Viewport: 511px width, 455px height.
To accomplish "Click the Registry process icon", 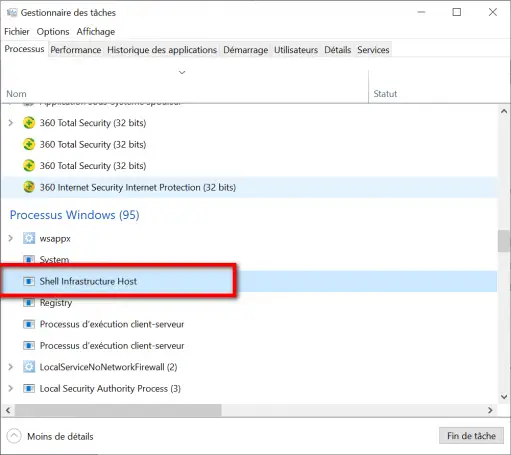I will [x=29, y=302].
